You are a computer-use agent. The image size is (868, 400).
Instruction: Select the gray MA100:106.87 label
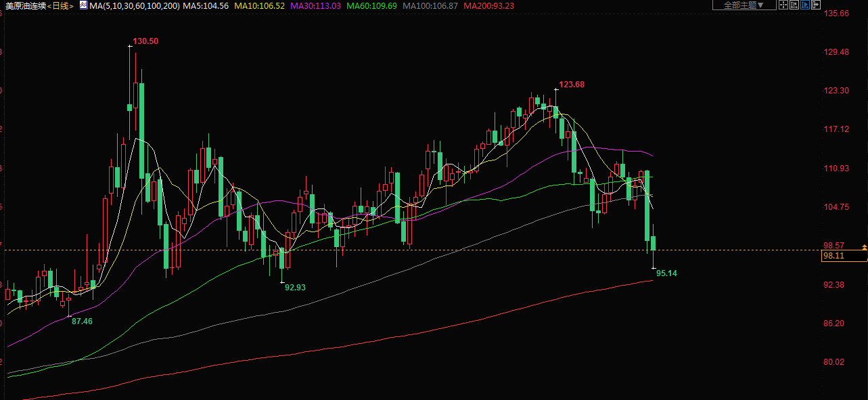[x=430, y=5]
